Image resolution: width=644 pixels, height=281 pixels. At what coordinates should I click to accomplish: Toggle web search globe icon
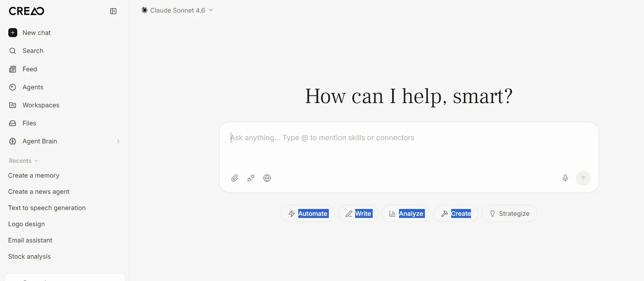[267, 178]
